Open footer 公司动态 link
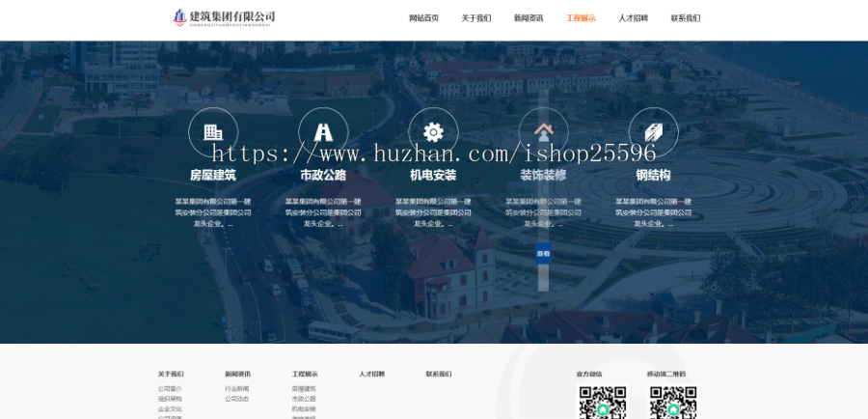 [237, 399]
